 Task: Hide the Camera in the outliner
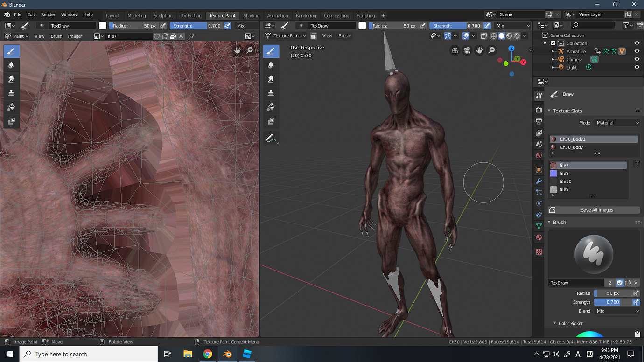tap(637, 59)
